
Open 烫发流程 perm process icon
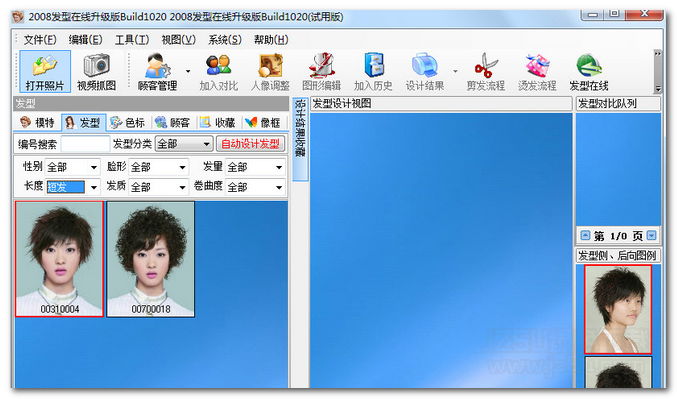(537, 72)
